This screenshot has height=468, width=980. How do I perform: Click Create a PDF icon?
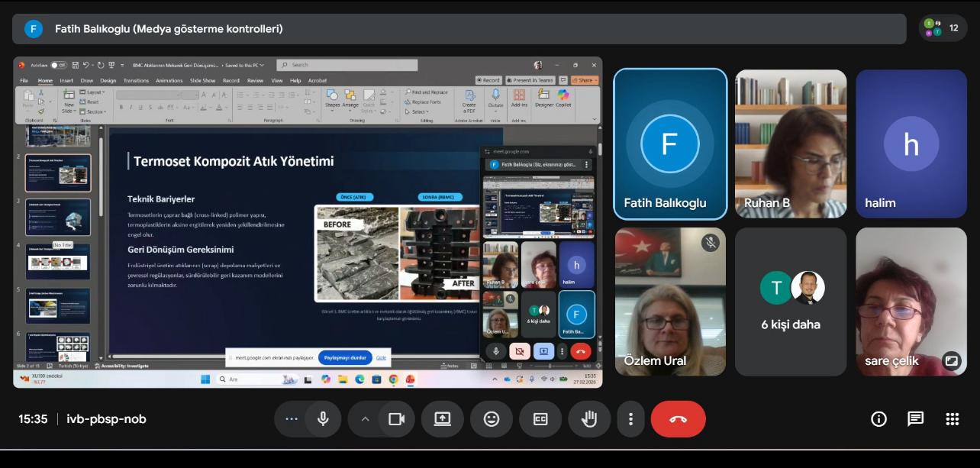[469, 100]
